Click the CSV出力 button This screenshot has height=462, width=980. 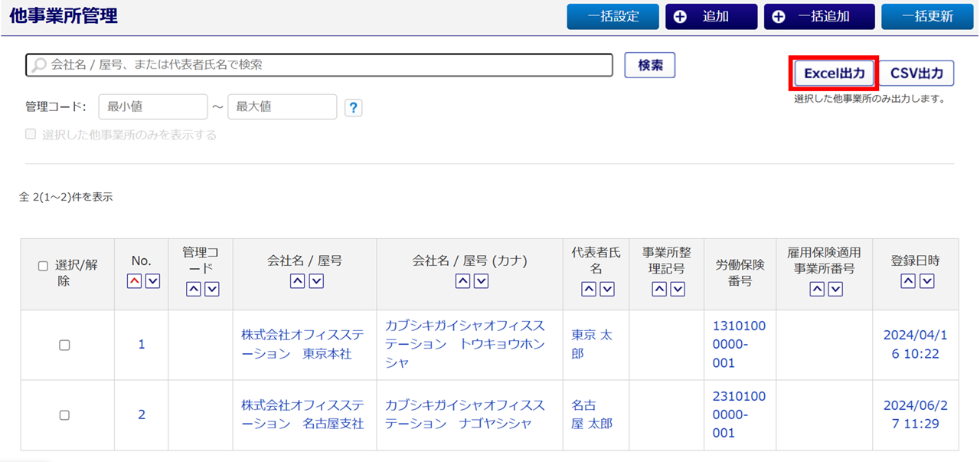(916, 74)
